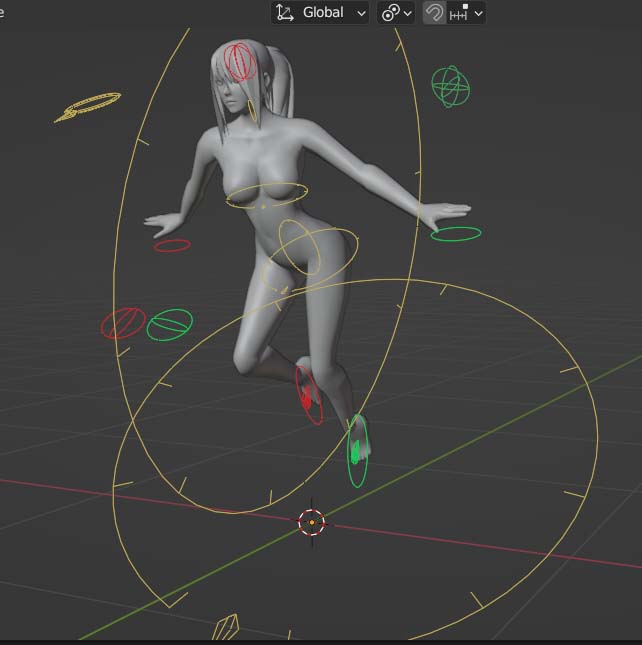642x645 pixels.
Task: Open the snapping options dropdown
Action: point(466,13)
